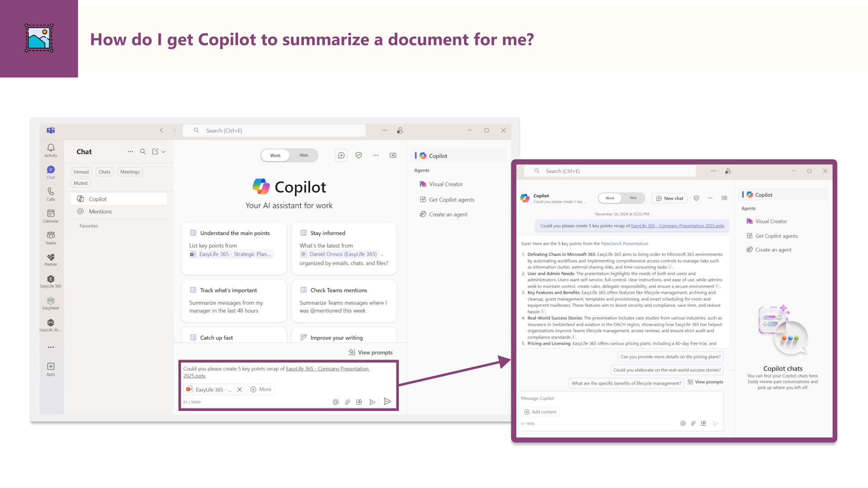
Task: Switch to Web mode in left toggle
Action: 303,155
